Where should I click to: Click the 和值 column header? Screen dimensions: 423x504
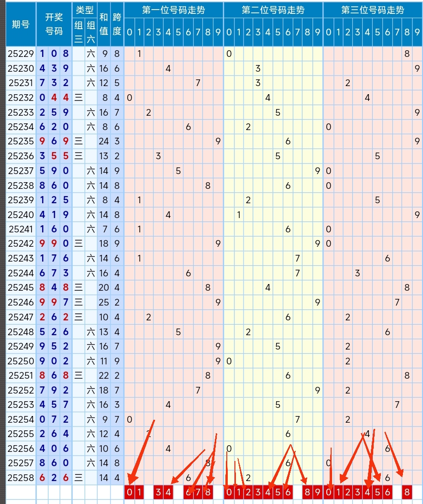(103, 24)
